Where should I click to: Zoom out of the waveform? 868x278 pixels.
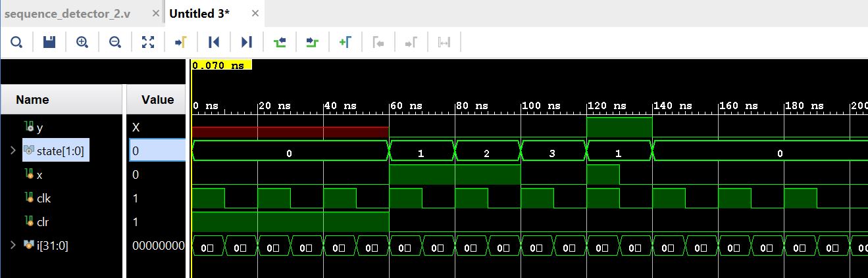pyautogui.click(x=115, y=42)
